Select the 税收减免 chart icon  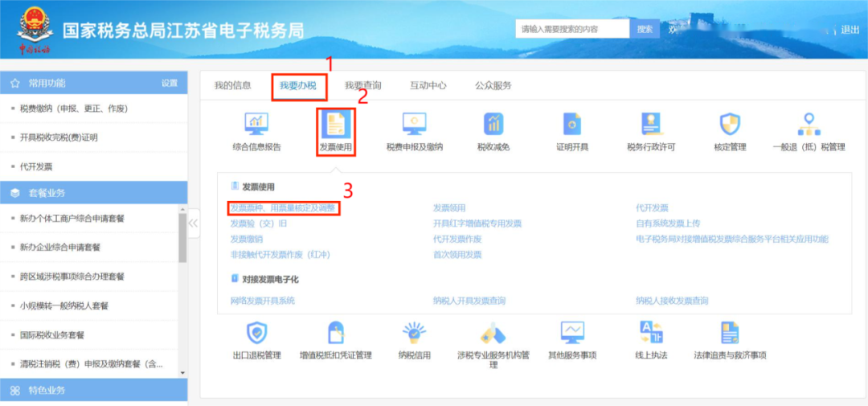(x=493, y=124)
